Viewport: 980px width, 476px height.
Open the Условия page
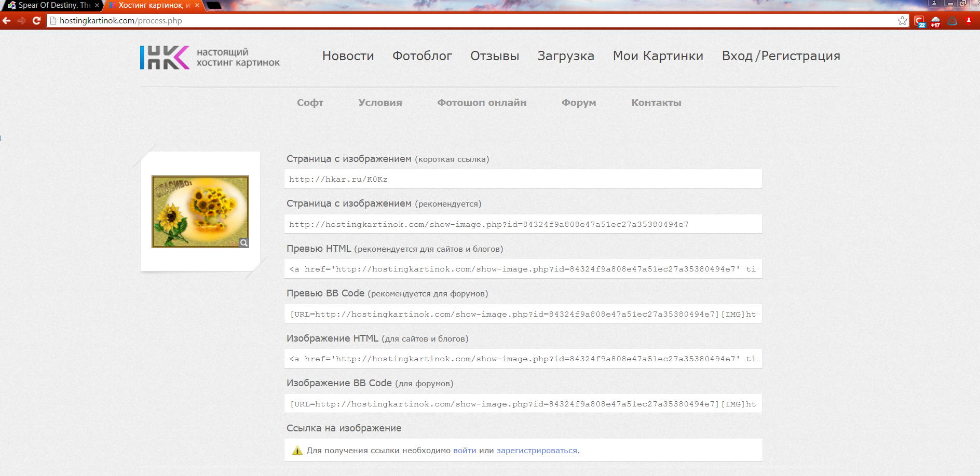pyautogui.click(x=380, y=103)
